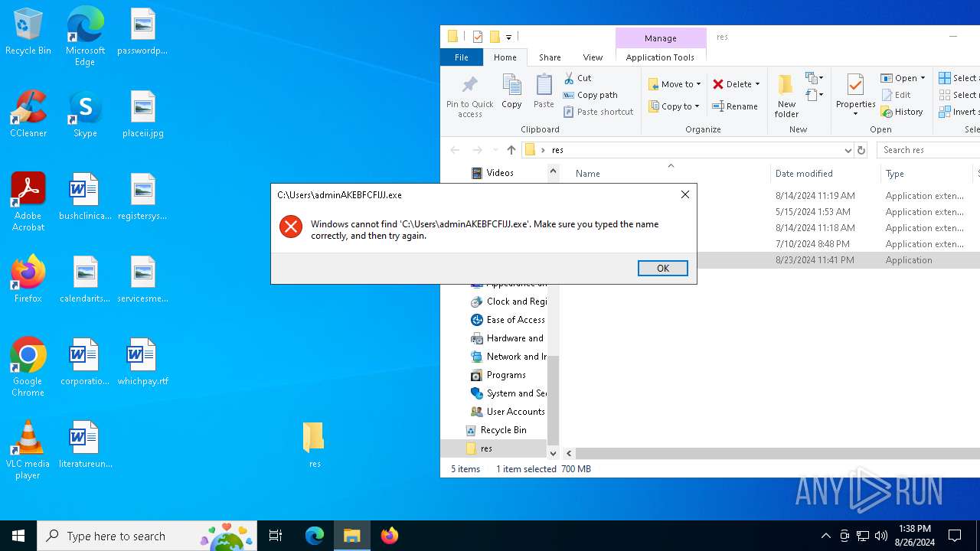Select Adobe Acrobat desktop shortcut

pos(28,201)
